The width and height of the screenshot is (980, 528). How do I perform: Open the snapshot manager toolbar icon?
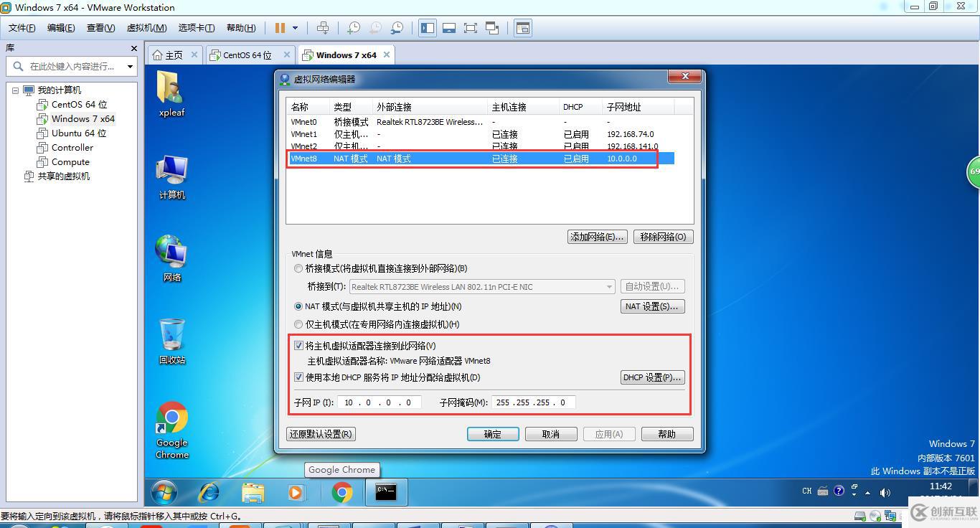[x=397, y=28]
